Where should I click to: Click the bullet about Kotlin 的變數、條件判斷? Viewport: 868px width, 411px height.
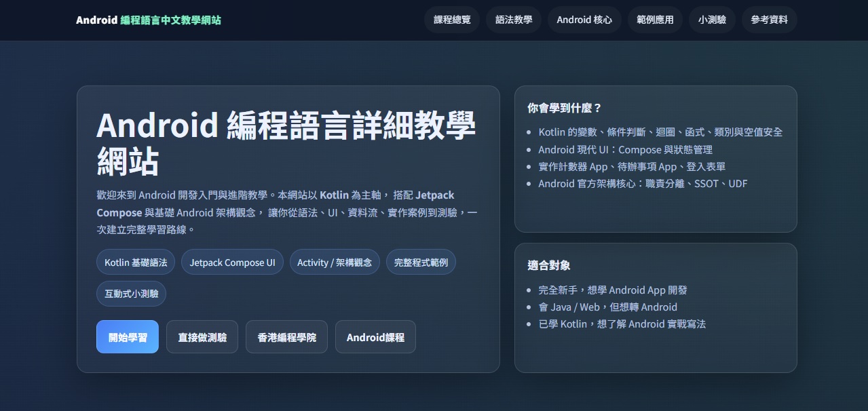point(660,132)
